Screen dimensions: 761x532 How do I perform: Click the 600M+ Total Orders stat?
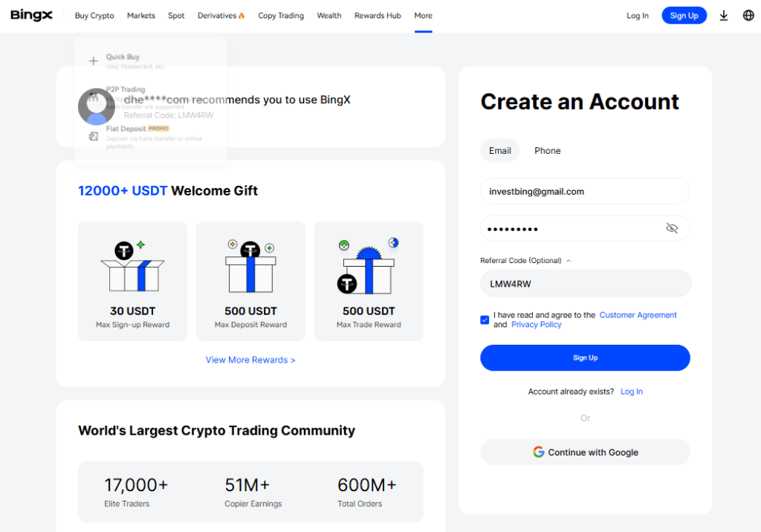pyautogui.click(x=367, y=492)
